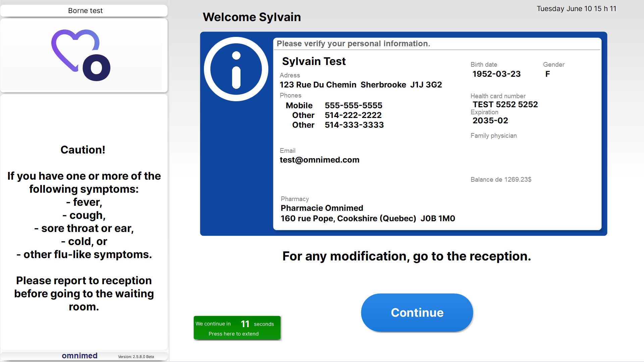This screenshot has width=644, height=362.
Task: Click the Caution! heading in sidebar
Action: tap(83, 150)
